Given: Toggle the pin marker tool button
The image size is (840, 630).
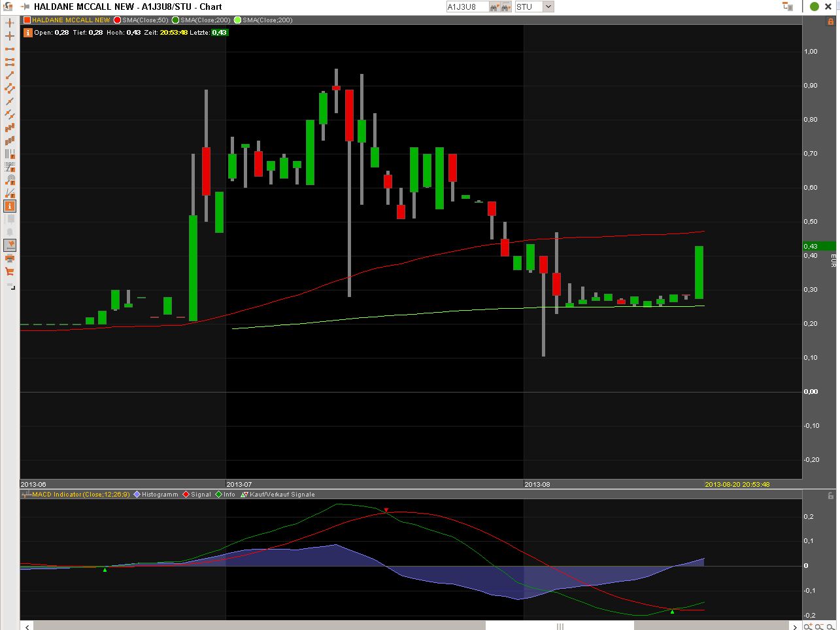Looking at the screenshot, I should coord(10,245).
